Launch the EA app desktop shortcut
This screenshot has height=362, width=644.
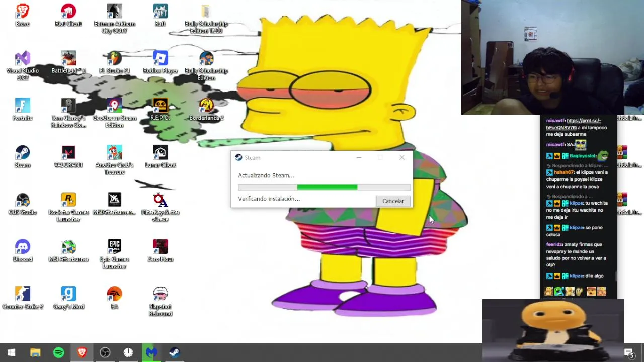(x=114, y=299)
